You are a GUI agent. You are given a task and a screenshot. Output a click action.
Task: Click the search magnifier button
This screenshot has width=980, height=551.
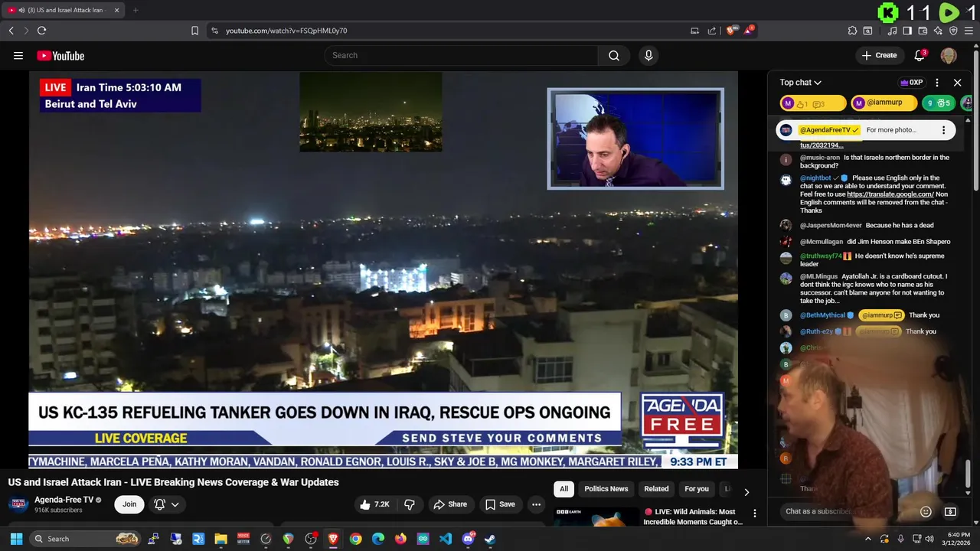pos(614,55)
